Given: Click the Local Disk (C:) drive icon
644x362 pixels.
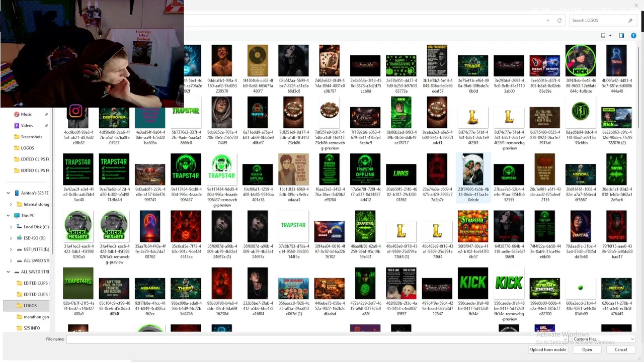Looking at the screenshot, I should [19, 227].
